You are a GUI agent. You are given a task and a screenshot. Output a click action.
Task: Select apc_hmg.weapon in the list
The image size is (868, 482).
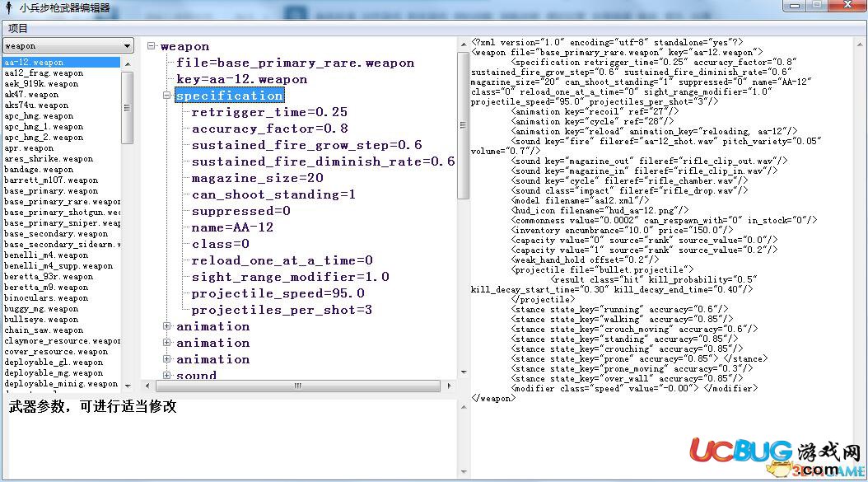tap(39, 116)
